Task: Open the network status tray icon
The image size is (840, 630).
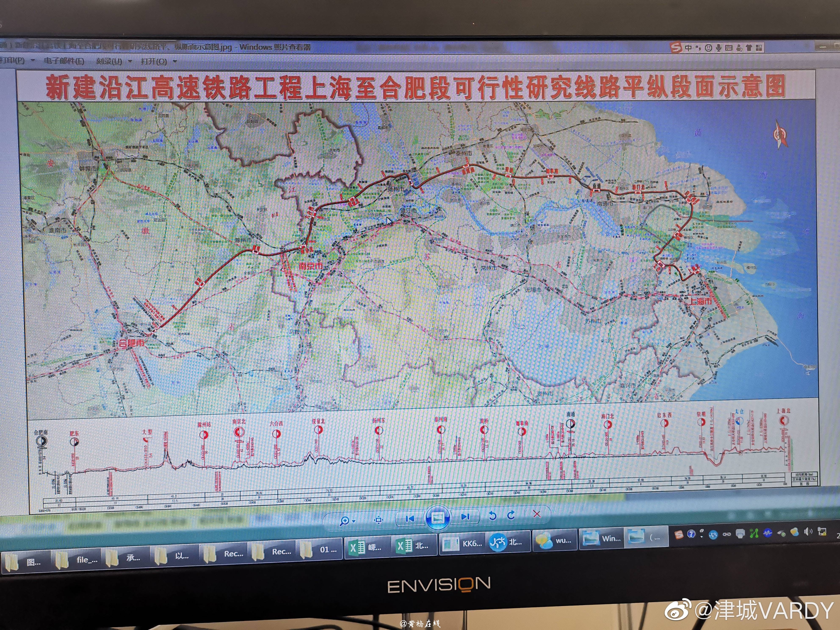Action: tap(822, 531)
